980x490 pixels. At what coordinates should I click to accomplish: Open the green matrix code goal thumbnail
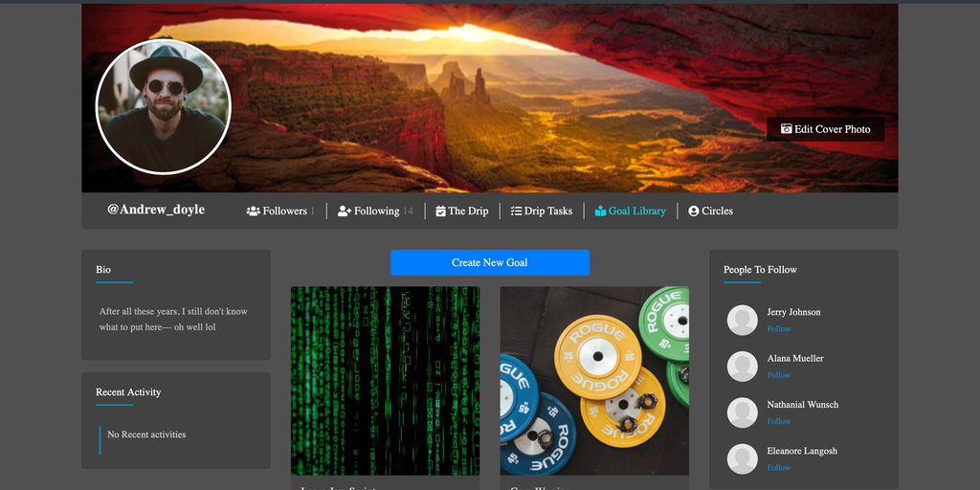point(385,380)
